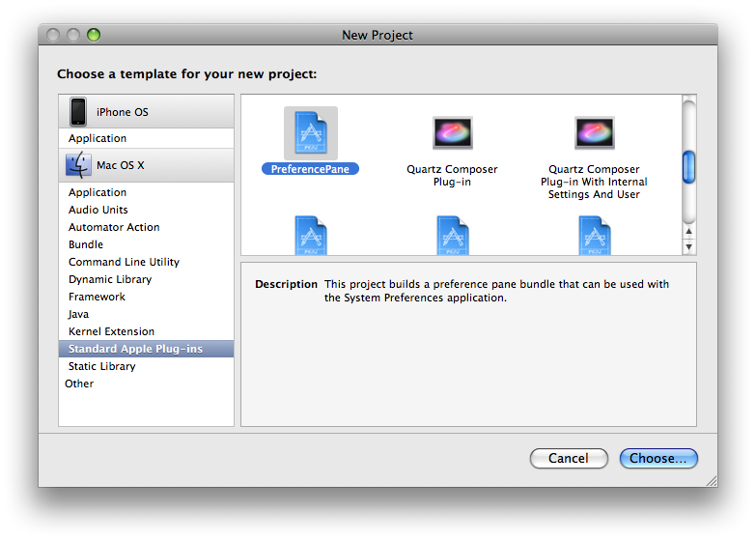Select Dynamic Library category

[x=146, y=279]
